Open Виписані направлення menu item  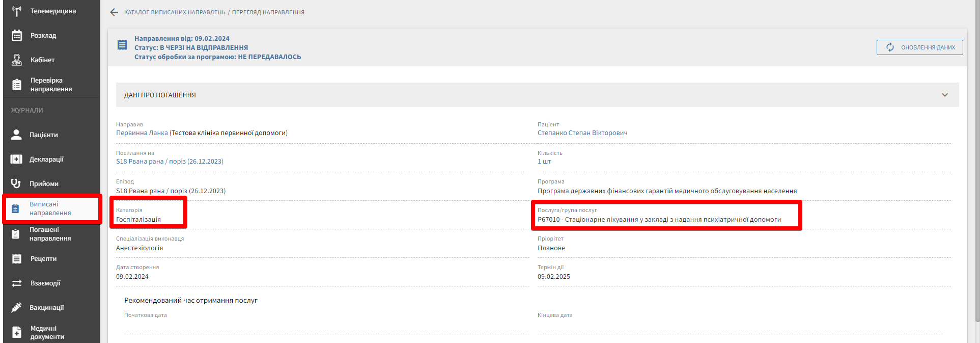click(x=50, y=208)
